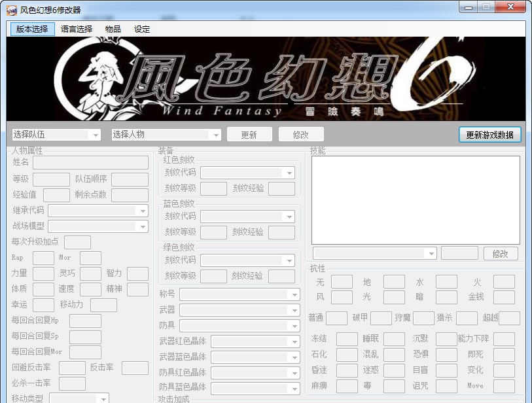Viewport: 532px width, 403px height.
Task: Open the 语言选择 menu
Action: click(x=77, y=29)
